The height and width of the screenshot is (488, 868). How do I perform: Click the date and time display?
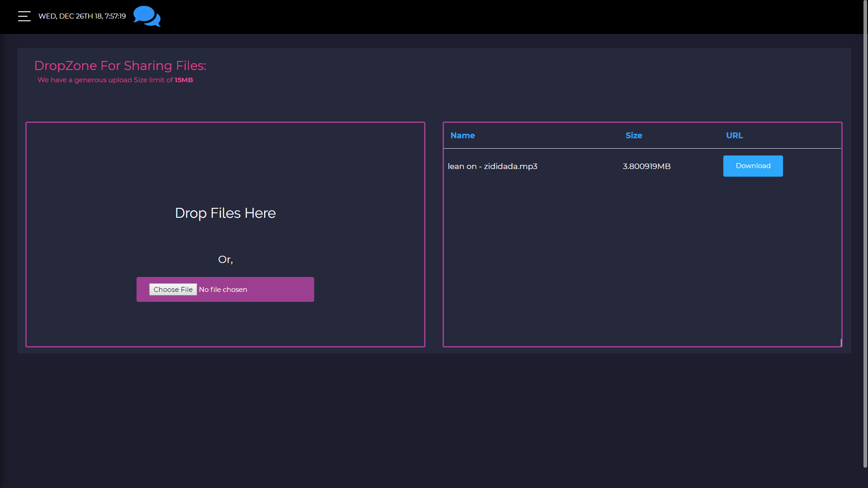pyautogui.click(x=82, y=16)
